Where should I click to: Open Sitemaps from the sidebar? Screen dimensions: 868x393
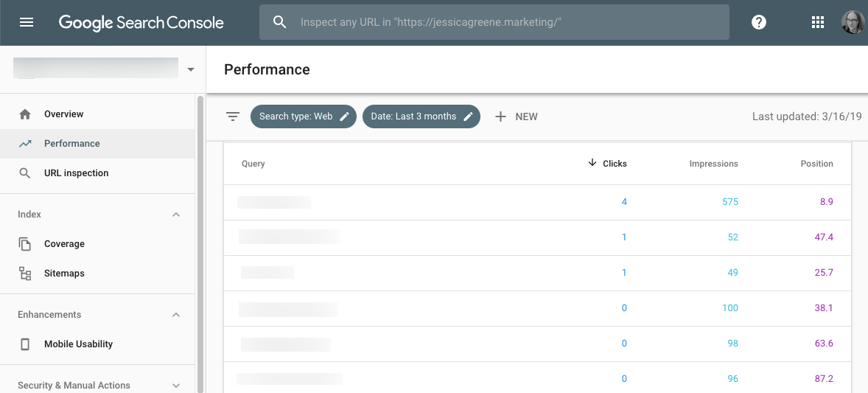tap(64, 274)
